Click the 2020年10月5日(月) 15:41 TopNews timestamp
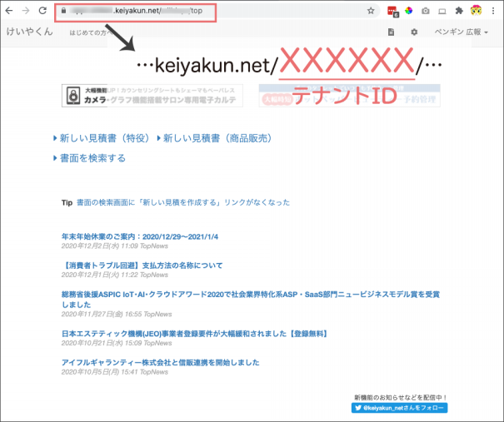 (115, 372)
